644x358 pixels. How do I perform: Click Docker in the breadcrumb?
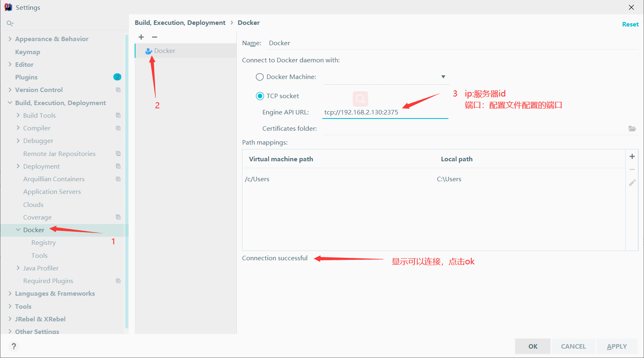(x=249, y=23)
